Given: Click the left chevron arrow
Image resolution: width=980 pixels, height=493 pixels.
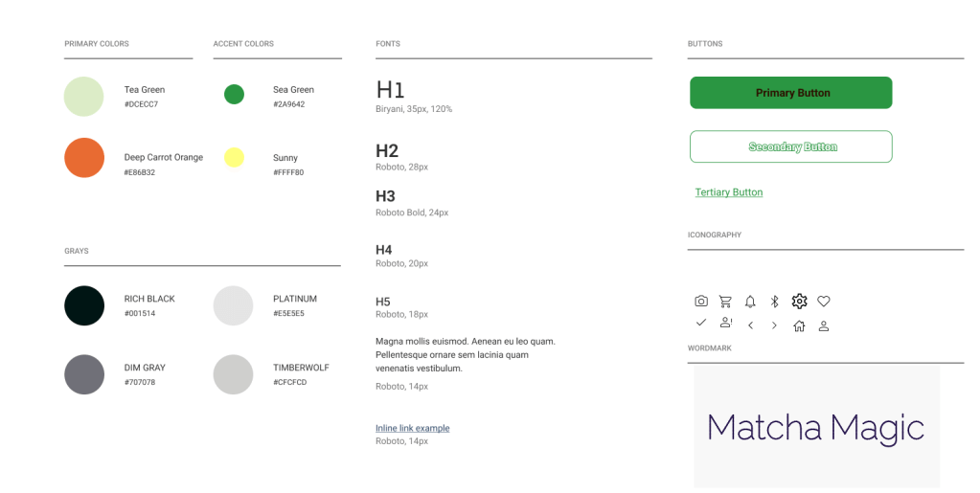Looking at the screenshot, I should tap(751, 325).
